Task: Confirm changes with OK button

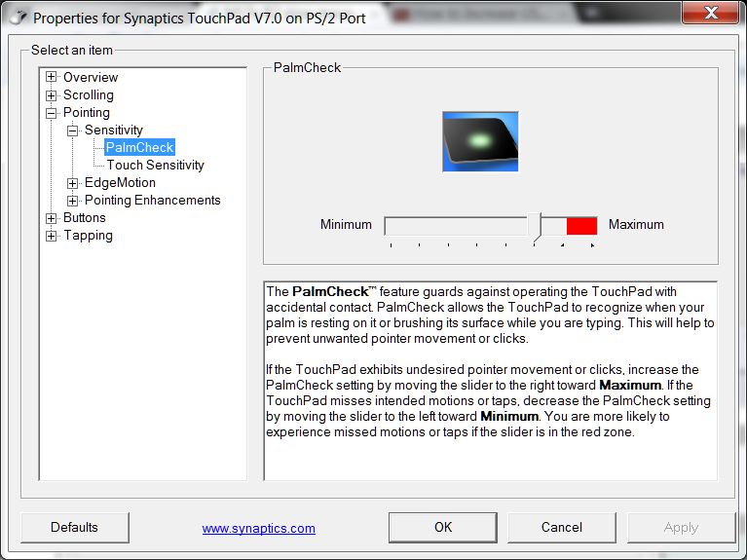Action: [x=443, y=528]
